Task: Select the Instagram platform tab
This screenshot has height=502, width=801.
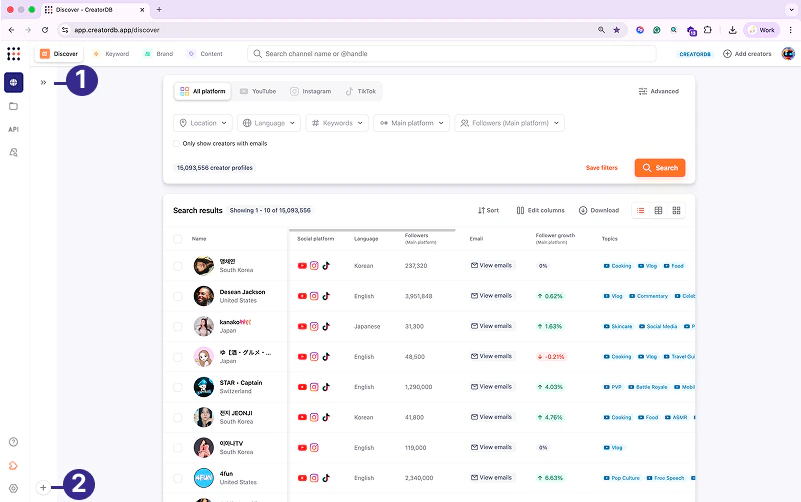Action: pyautogui.click(x=311, y=91)
